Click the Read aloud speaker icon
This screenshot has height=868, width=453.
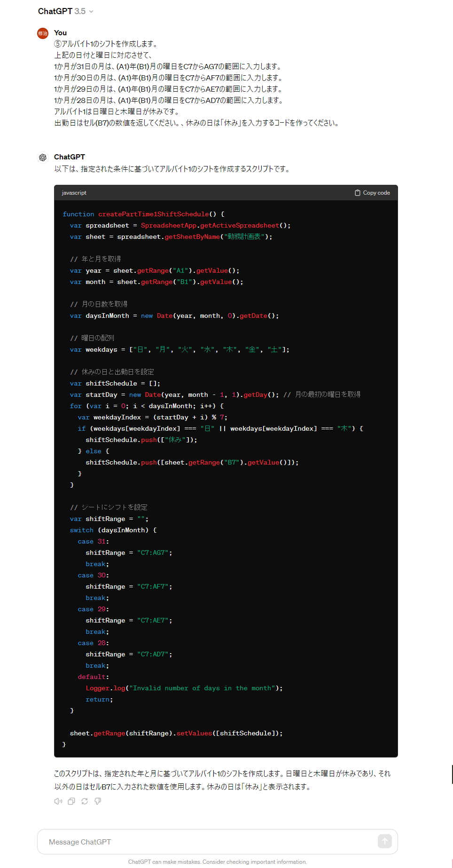[58, 801]
